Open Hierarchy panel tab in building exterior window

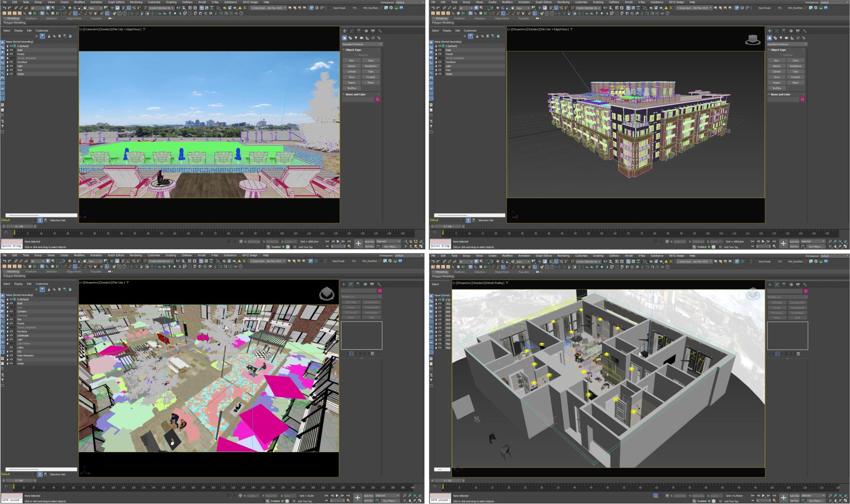(x=784, y=31)
